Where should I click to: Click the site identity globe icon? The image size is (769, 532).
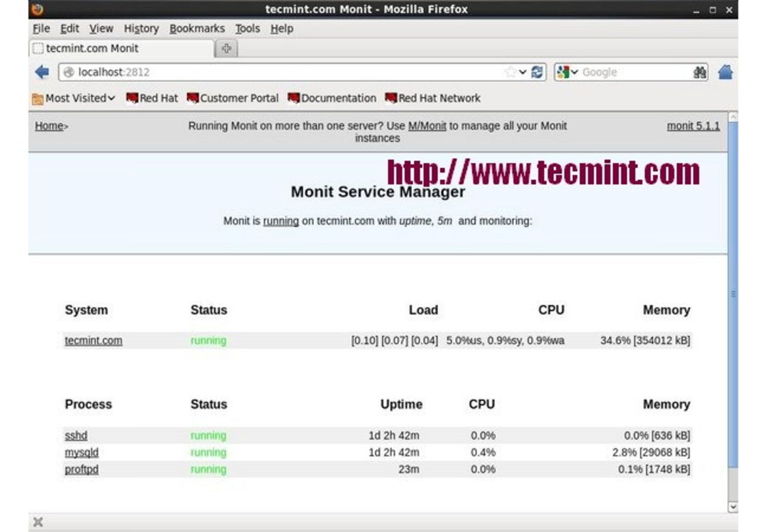(x=69, y=72)
